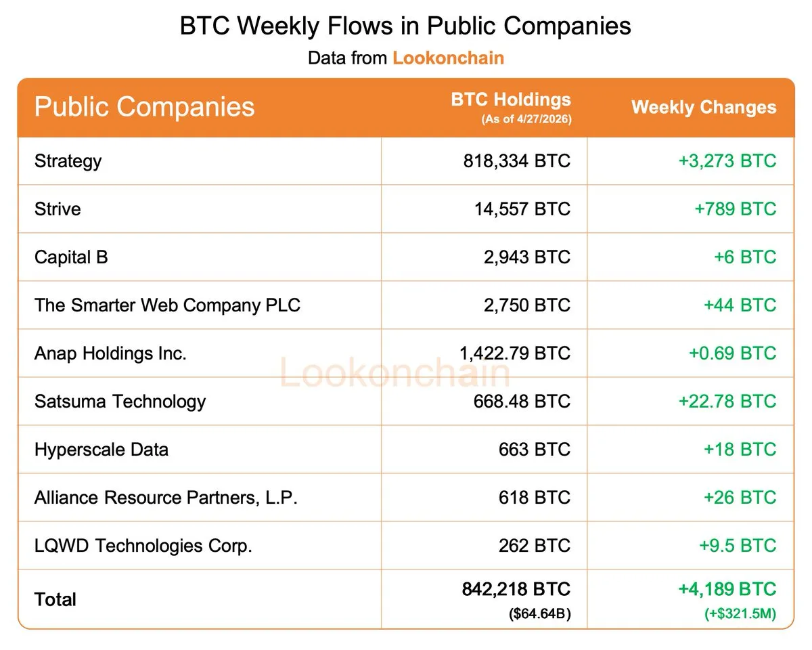Select Anap Holdings Inc. company name
This screenshot has width=812, height=650.
click(110, 353)
